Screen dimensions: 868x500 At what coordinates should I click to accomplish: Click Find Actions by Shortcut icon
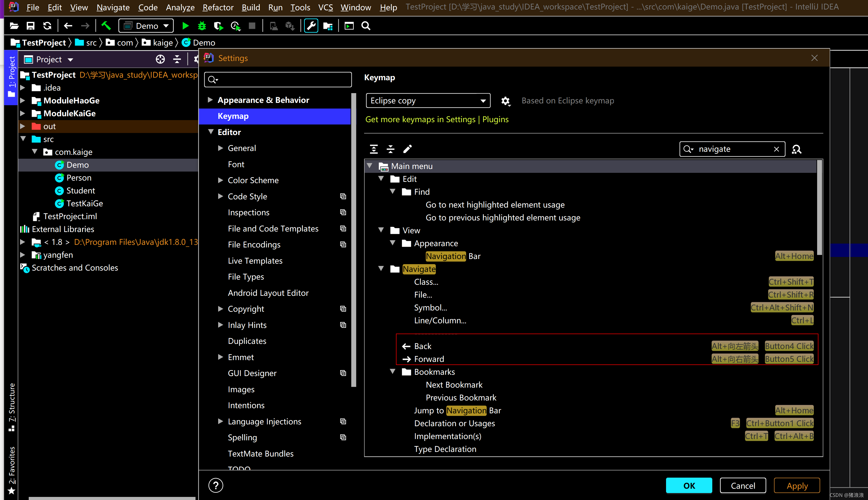click(x=797, y=149)
